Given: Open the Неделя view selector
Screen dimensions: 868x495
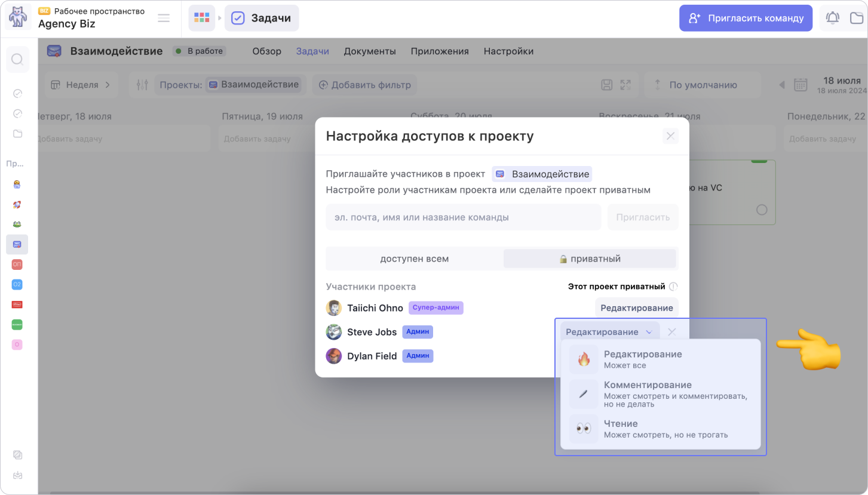Looking at the screenshot, I should [x=81, y=85].
